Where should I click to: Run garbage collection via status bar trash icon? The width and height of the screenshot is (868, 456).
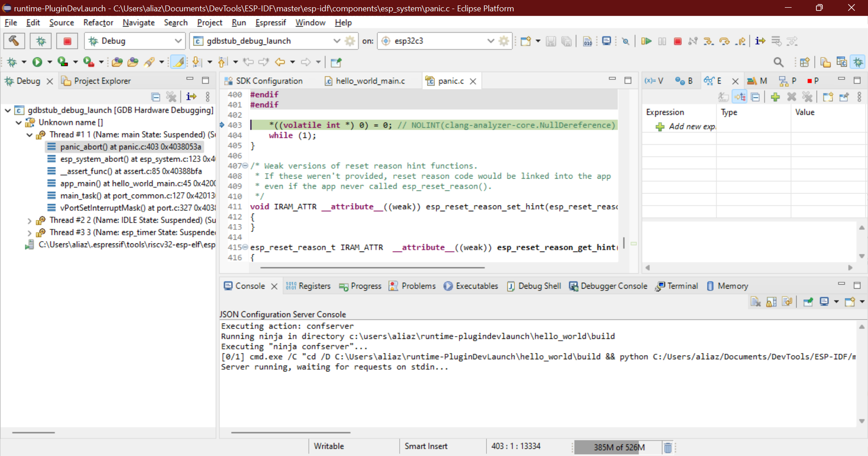click(668, 447)
